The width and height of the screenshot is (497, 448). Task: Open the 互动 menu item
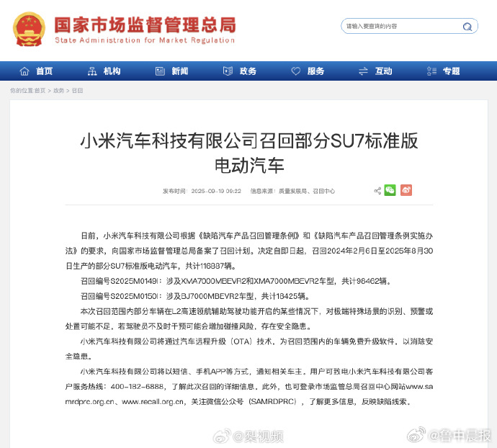click(x=383, y=71)
